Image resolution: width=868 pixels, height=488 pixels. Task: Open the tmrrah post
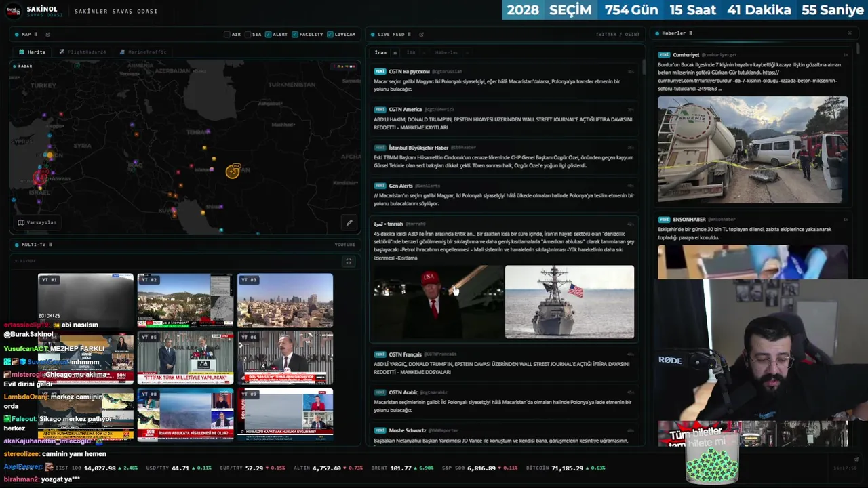[x=503, y=280]
